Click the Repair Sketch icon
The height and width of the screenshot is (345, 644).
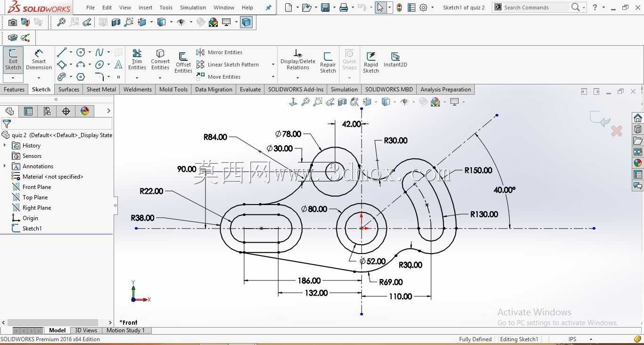click(328, 62)
